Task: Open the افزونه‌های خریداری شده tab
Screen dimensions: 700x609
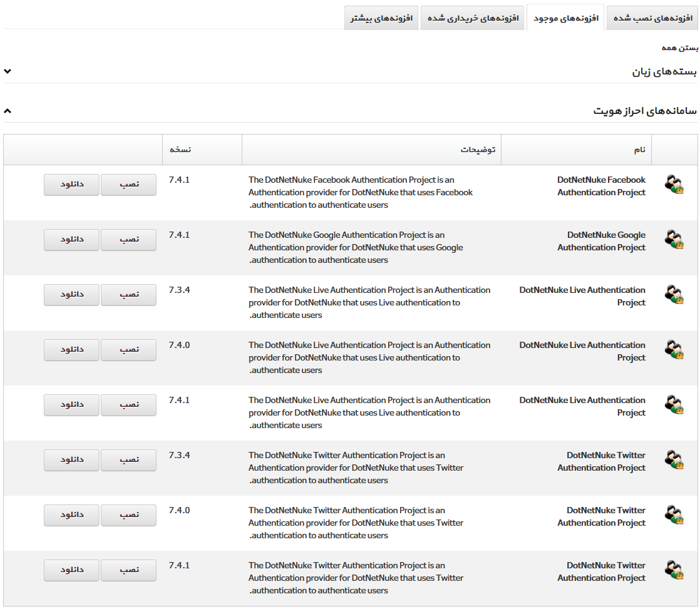Action: point(473,18)
